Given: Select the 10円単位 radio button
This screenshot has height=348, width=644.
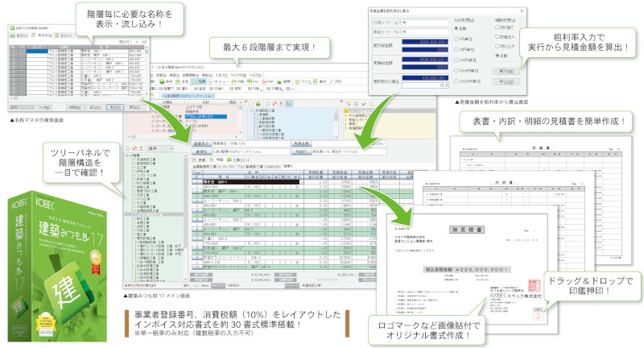Looking at the screenshot, I should point(456,50).
